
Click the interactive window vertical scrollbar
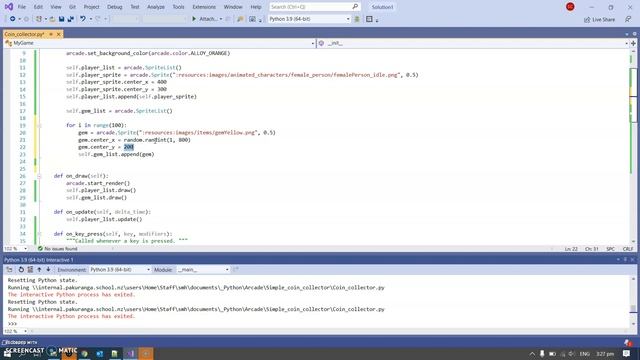pyautogui.click(x=633, y=302)
